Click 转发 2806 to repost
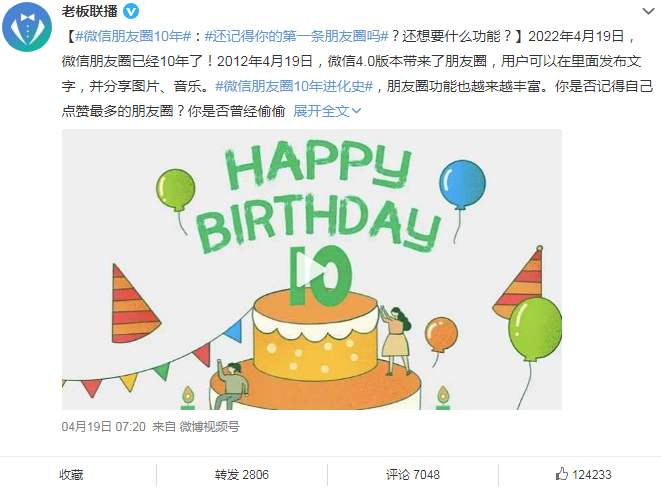The height and width of the screenshot is (488, 661). tap(242, 475)
